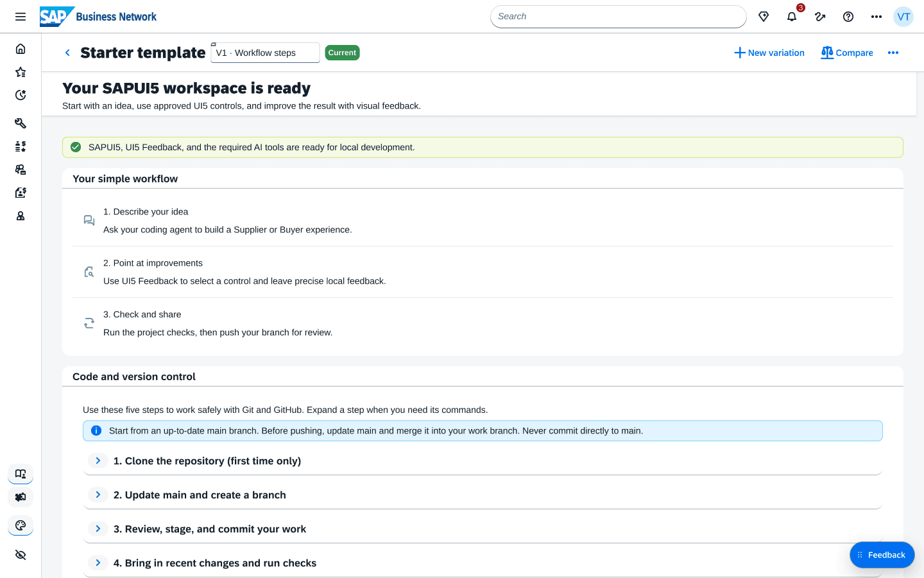Create a New variation
924x578 pixels.
769,53
